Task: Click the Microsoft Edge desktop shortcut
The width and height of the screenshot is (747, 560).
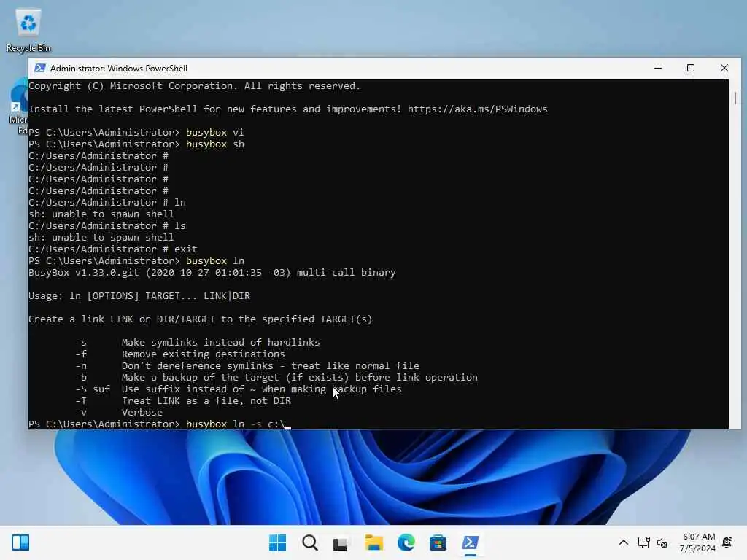Action: [x=18, y=107]
